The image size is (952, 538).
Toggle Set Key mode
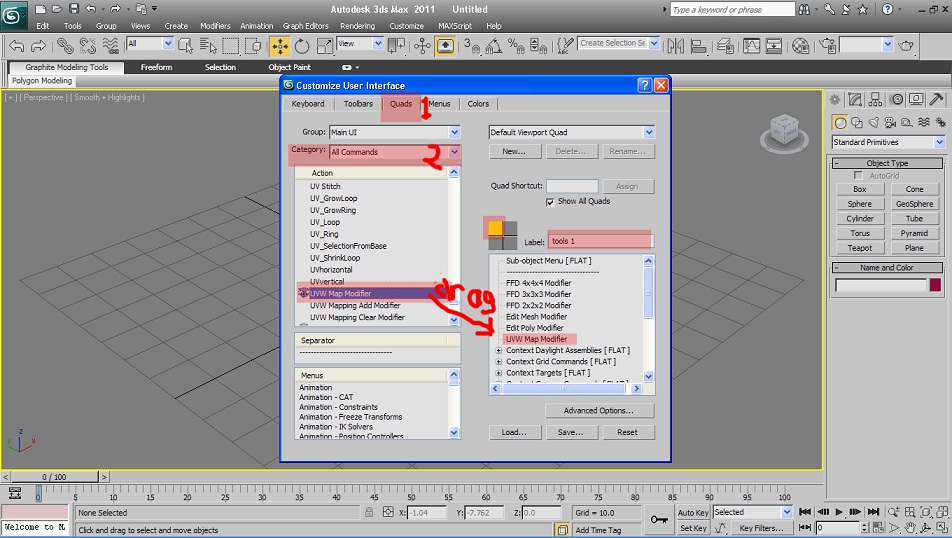point(693,528)
